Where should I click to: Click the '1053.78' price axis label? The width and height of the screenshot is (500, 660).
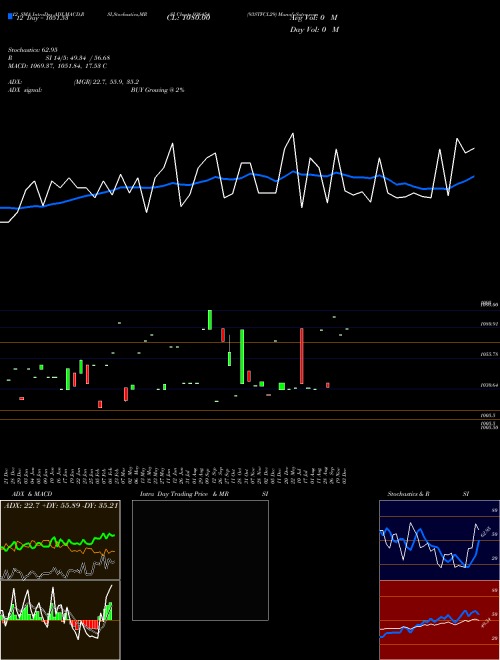coord(489,355)
